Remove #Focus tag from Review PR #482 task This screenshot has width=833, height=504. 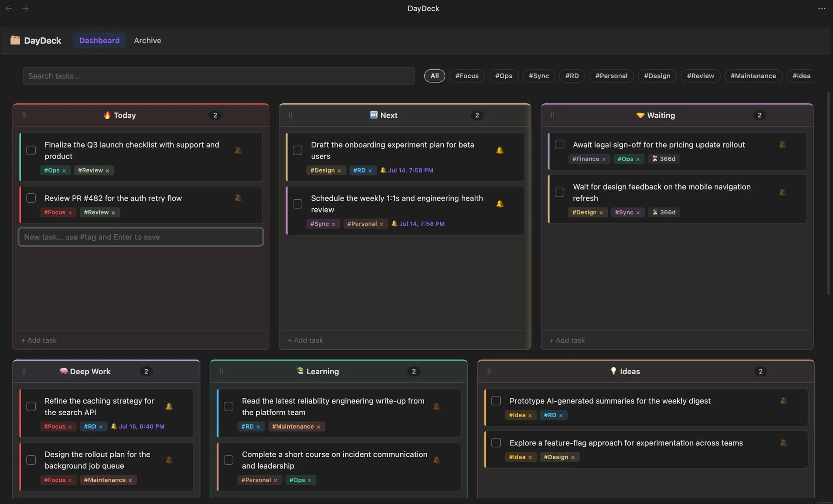point(70,213)
